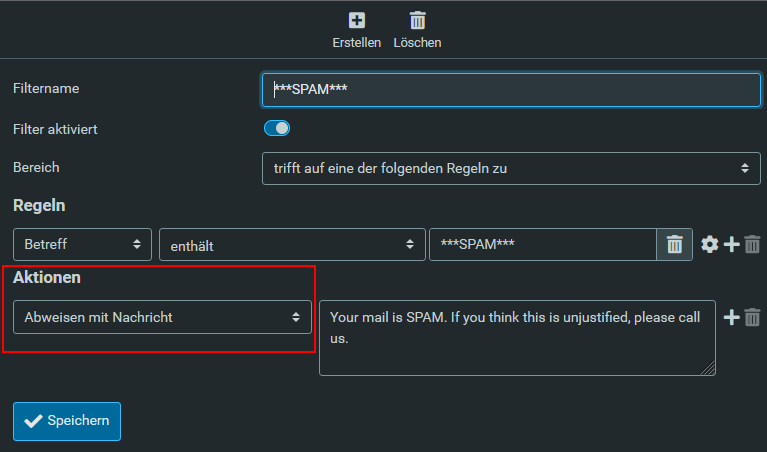Click the Löschen label in toolbar
This screenshot has width=767, height=452.
tap(417, 43)
